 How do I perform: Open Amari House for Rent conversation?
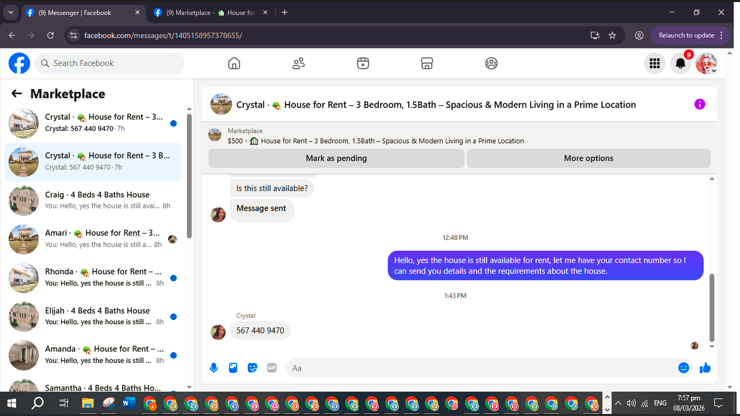click(x=92, y=239)
